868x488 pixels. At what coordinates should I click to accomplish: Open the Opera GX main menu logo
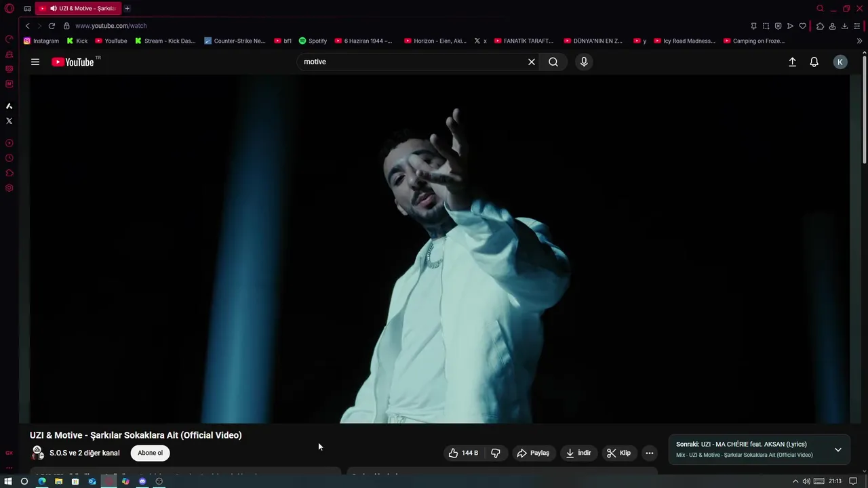[x=9, y=9]
